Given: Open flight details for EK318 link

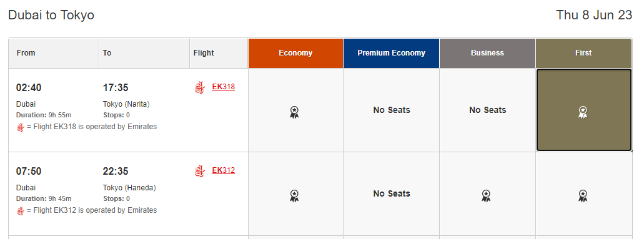Looking at the screenshot, I should pos(224,87).
